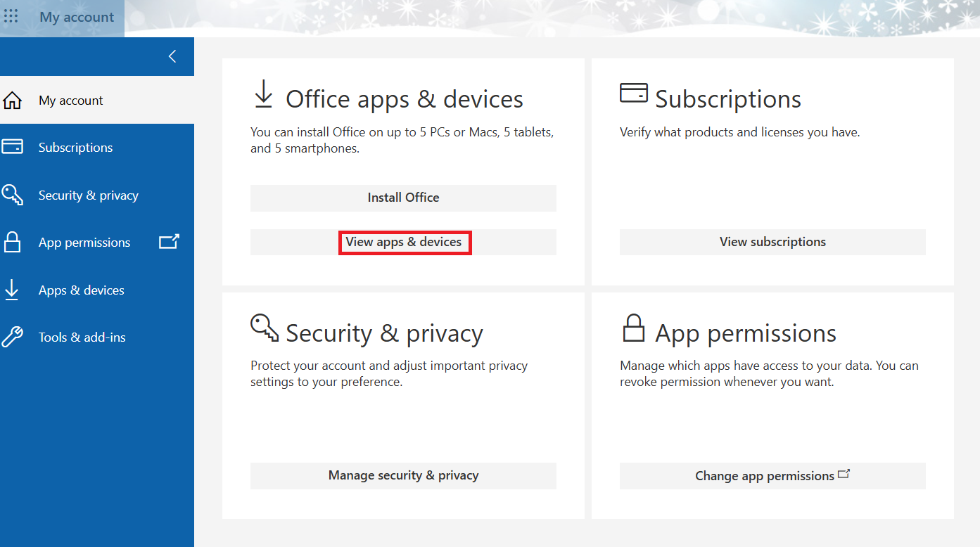Open Subscriptions from the sidebar
980x547 pixels.
[97, 148]
